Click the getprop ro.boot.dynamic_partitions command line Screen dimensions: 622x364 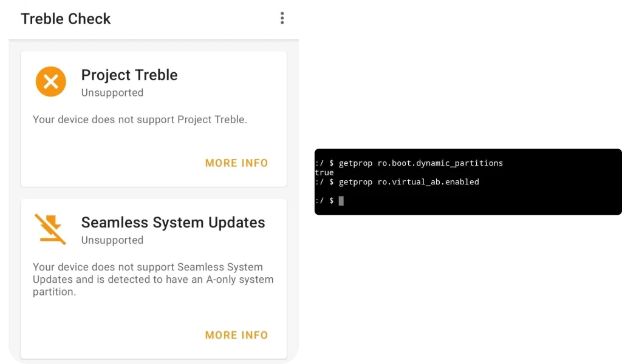pyautogui.click(x=409, y=163)
